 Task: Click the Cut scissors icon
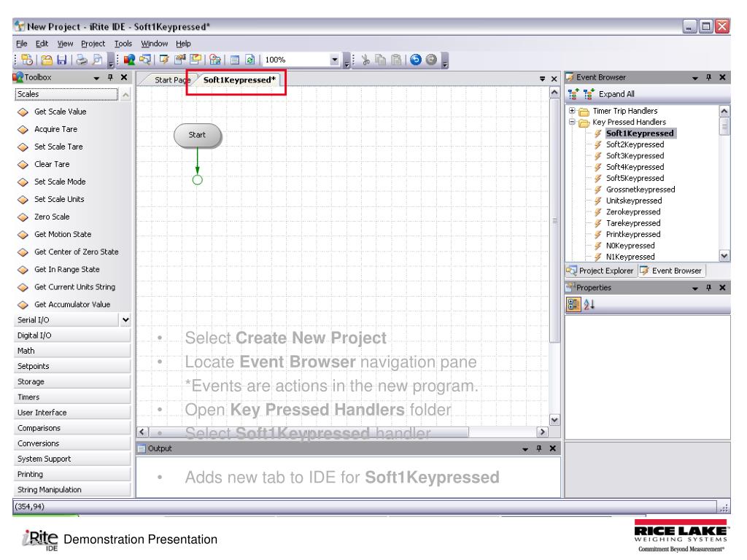coord(365,60)
